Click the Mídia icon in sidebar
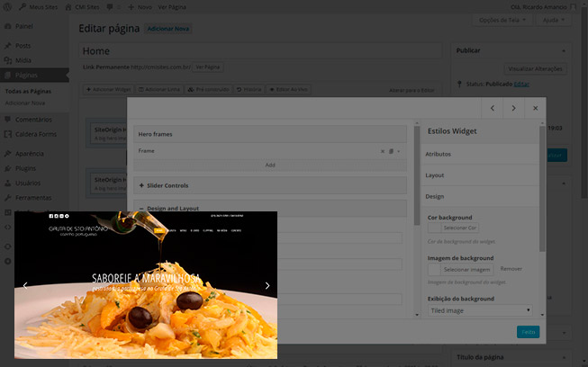Viewport: 588px width, 367px height. pos(8,60)
